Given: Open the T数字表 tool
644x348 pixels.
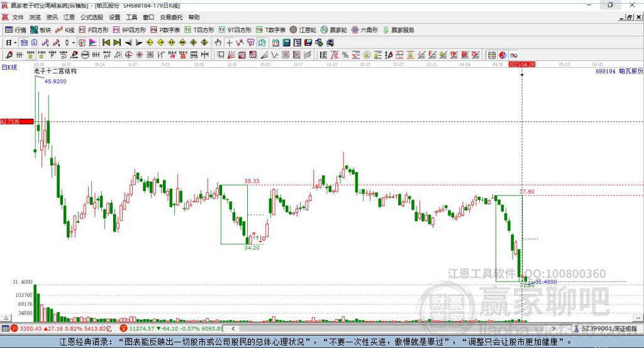Looking at the screenshot, I should coord(270,30).
